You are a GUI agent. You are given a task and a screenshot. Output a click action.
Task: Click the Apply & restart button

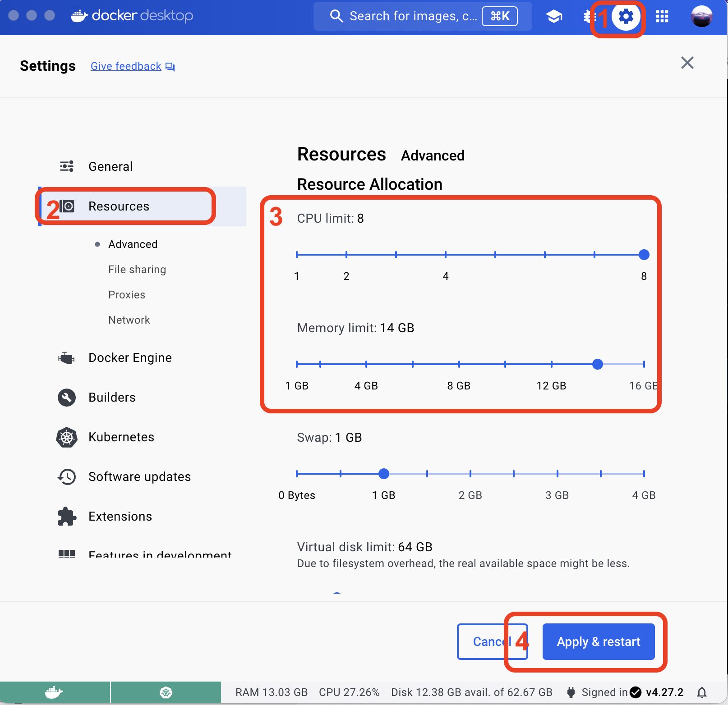click(598, 641)
